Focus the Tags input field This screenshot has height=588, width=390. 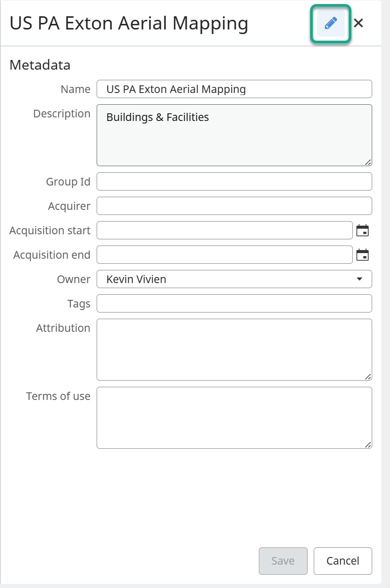[x=234, y=303]
